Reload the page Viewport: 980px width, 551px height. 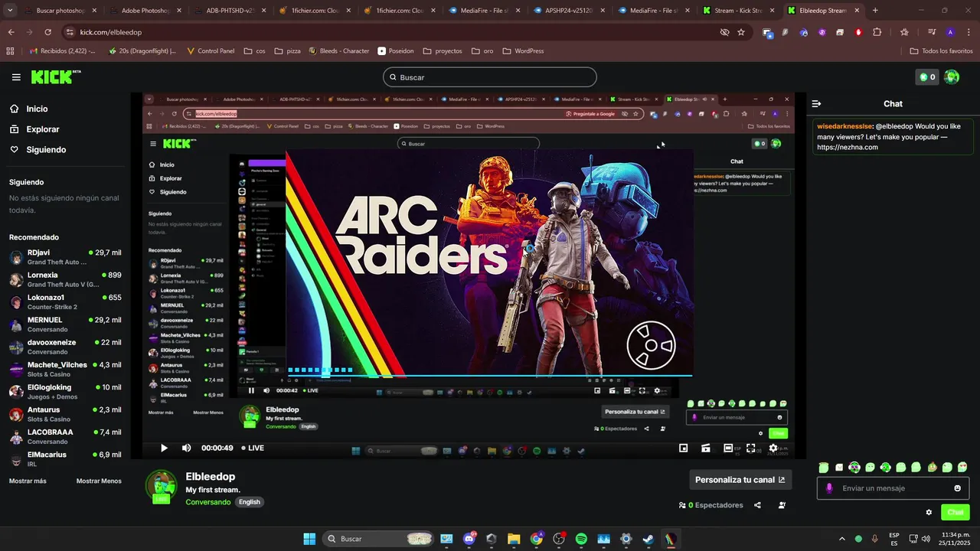[47, 32]
